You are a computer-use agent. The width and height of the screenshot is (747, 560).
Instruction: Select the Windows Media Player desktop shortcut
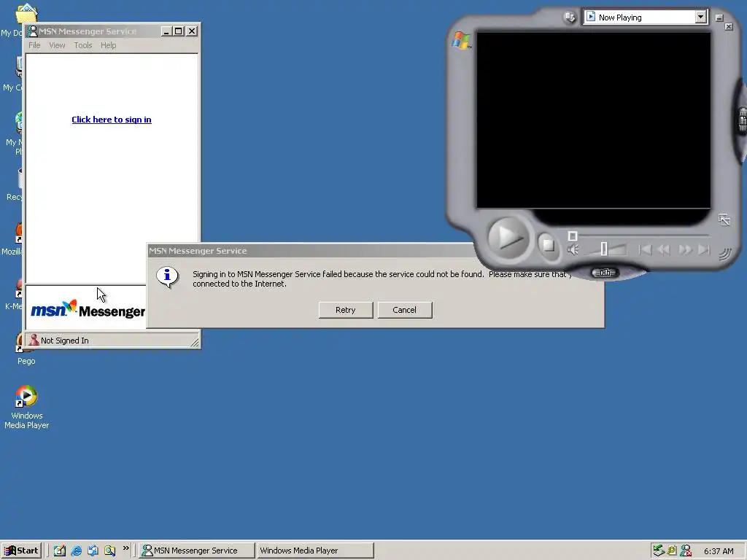[x=26, y=406]
